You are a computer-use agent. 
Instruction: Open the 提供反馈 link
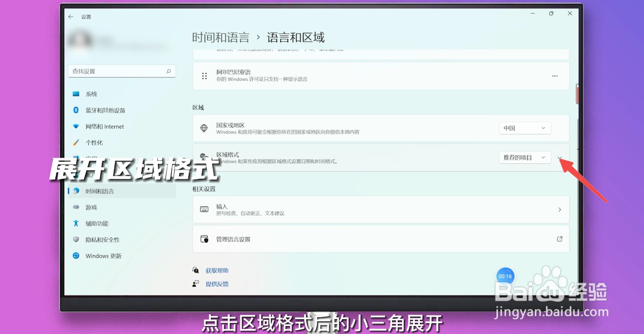pyautogui.click(x=217, y=284)
